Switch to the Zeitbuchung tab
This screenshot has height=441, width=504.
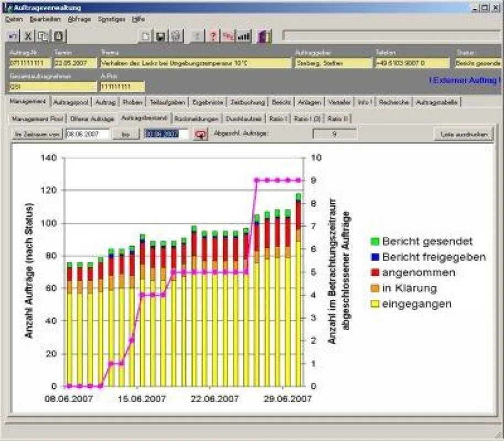(x=248, y=102)
